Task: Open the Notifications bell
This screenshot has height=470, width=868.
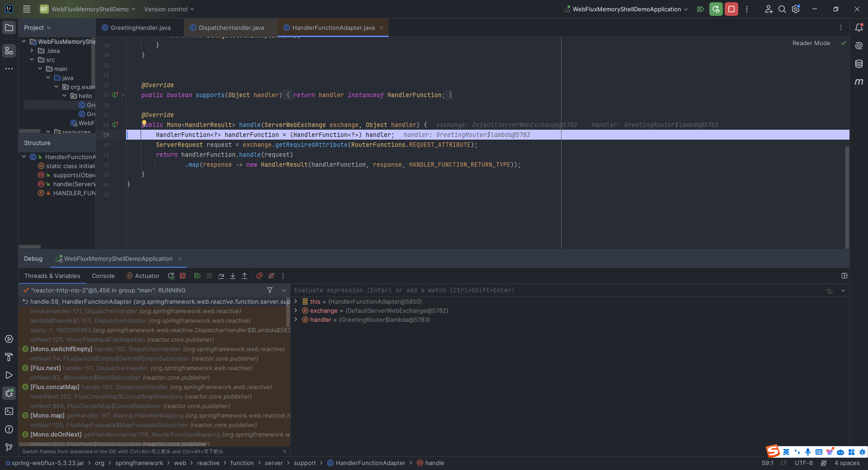Action: [x=859, y=28]
